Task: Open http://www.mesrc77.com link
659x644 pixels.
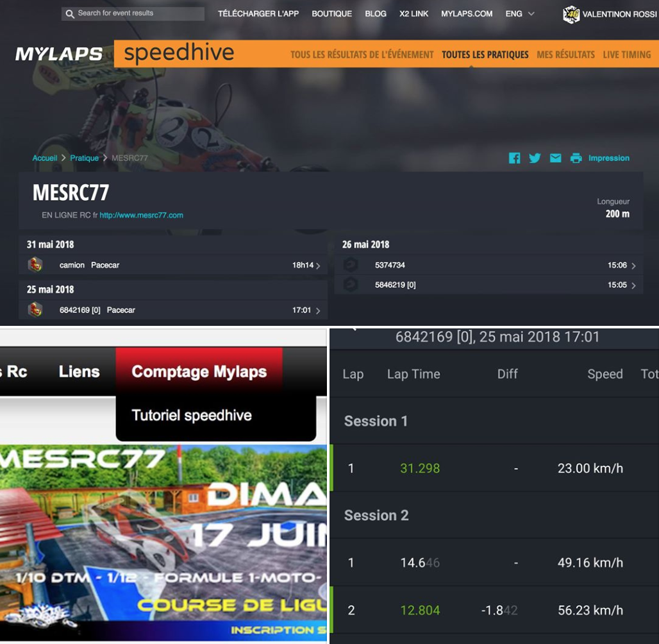Action: click(x=141, y=216)
